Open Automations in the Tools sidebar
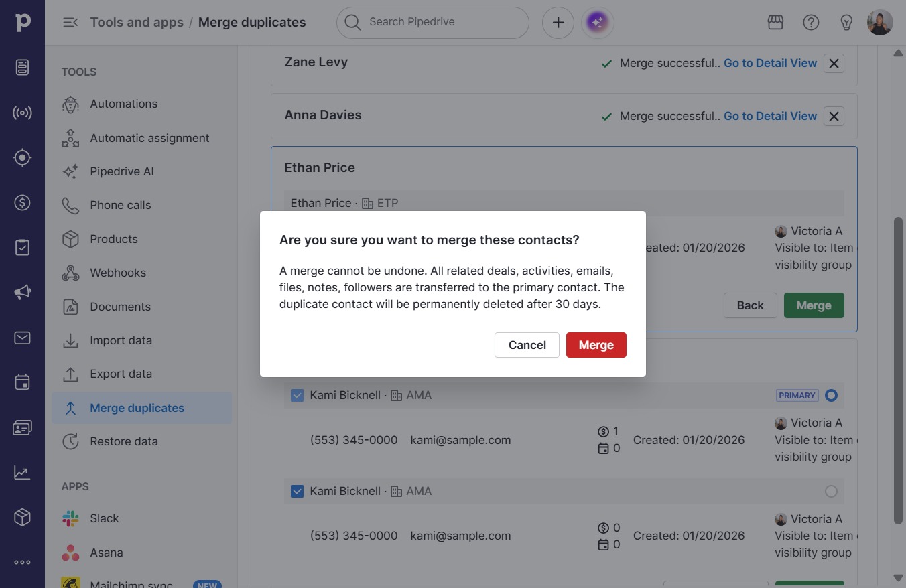Screen dimensions: 906x588 tap(141, 104)
